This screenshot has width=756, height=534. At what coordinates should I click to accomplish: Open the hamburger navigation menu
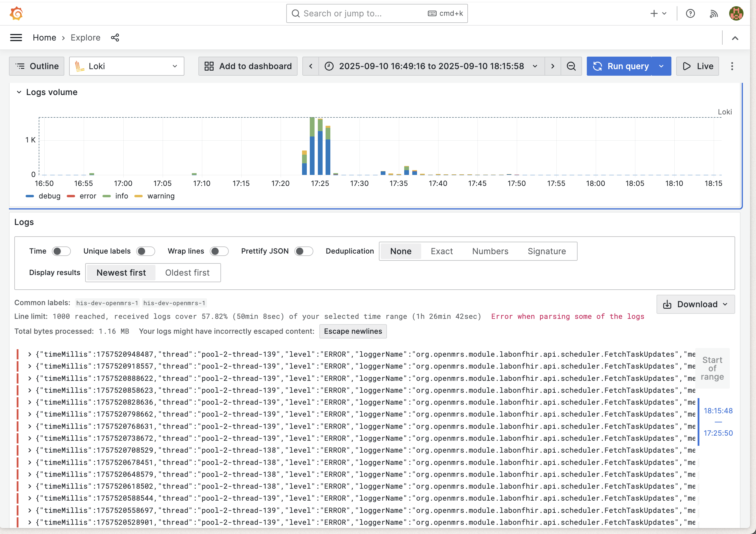coord(16,38)
